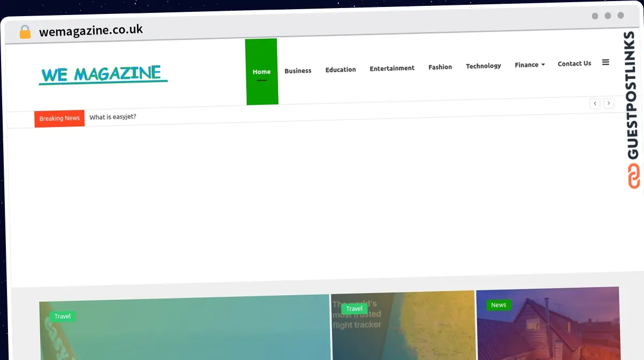Open the Contact Us page

click(574, 63)
